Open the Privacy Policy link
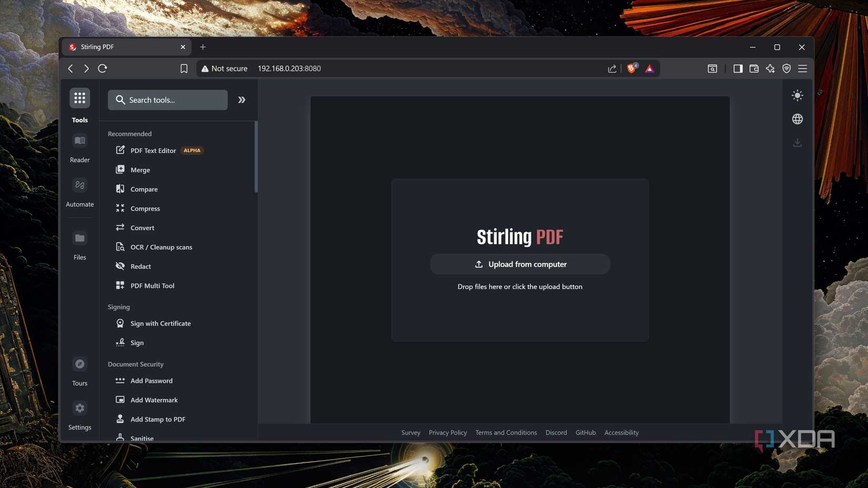The width and height of the screenshot is (868, 488). click(x=448, y=432)
